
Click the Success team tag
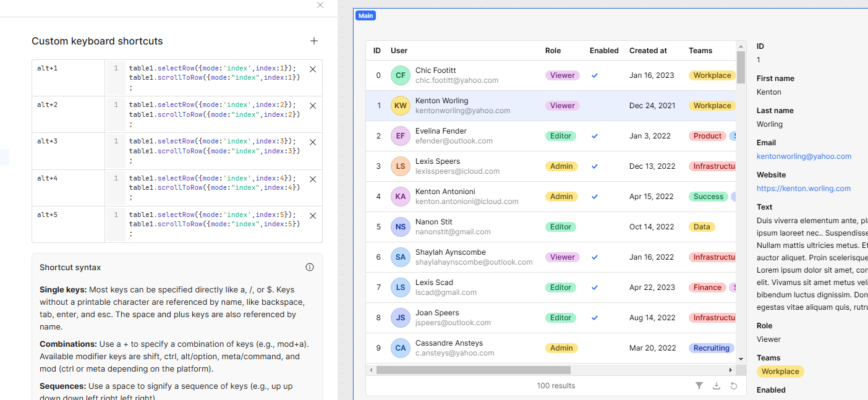click(x=708, y=197)
